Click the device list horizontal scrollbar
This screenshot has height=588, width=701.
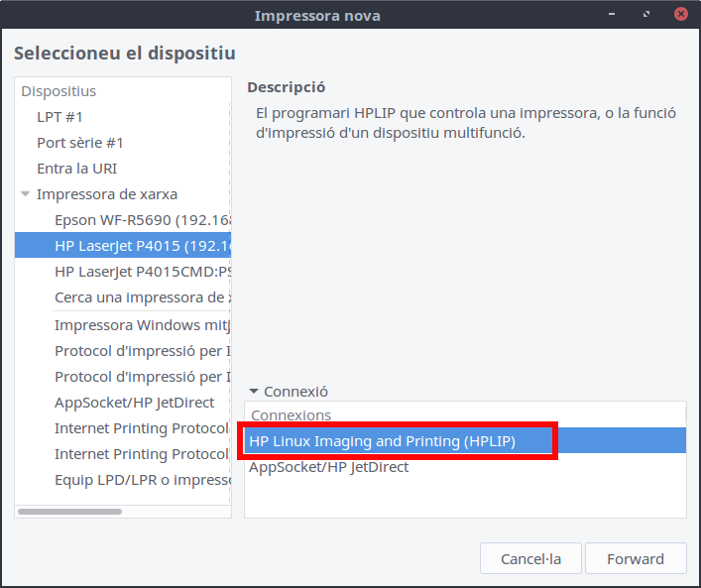click(69, 512)
